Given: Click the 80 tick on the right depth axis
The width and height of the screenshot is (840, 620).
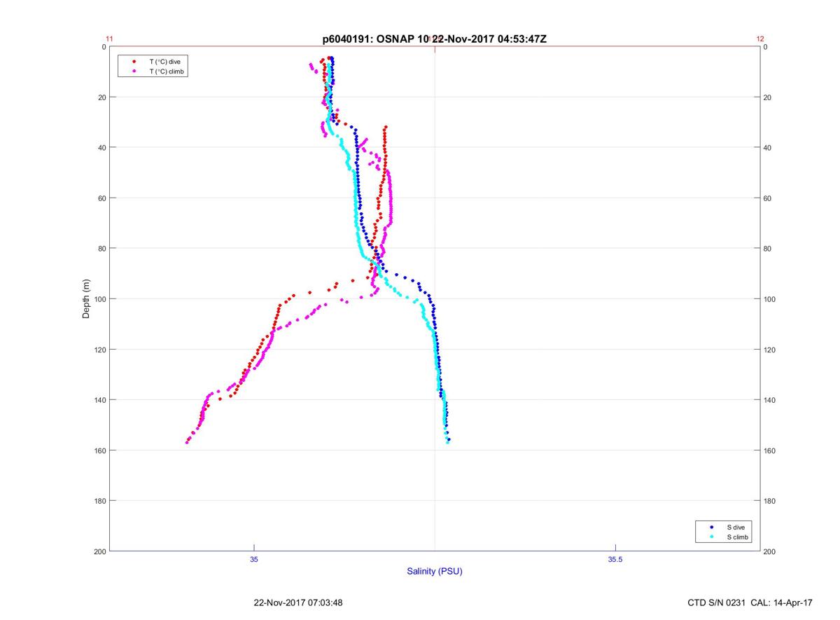Looking at the screenshot, I should click(768, 249).
